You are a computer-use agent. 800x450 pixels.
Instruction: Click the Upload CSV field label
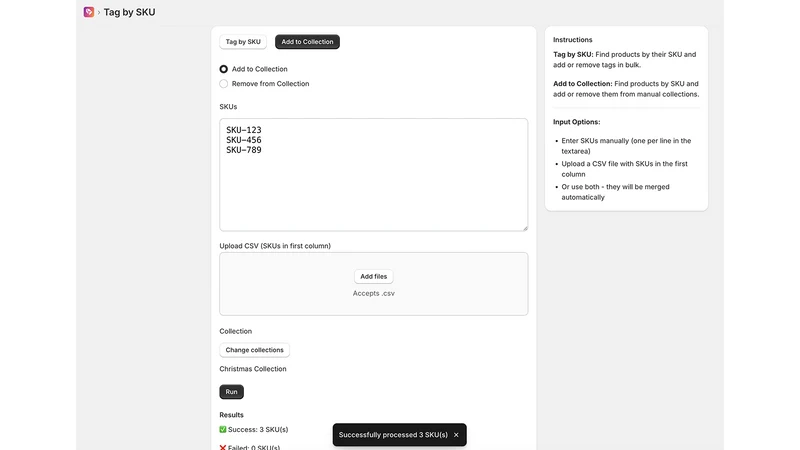click(275, 246)
